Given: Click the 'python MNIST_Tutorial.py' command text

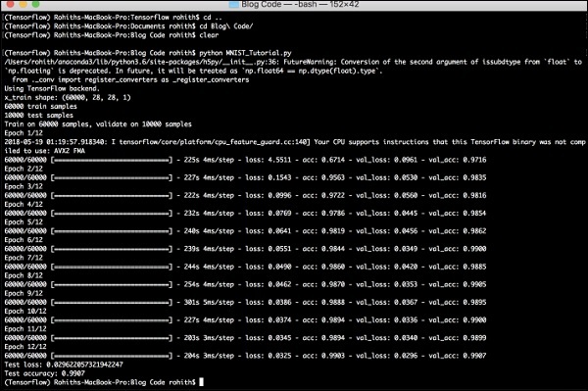Looking at the screenshot, I should click(245, 53).
